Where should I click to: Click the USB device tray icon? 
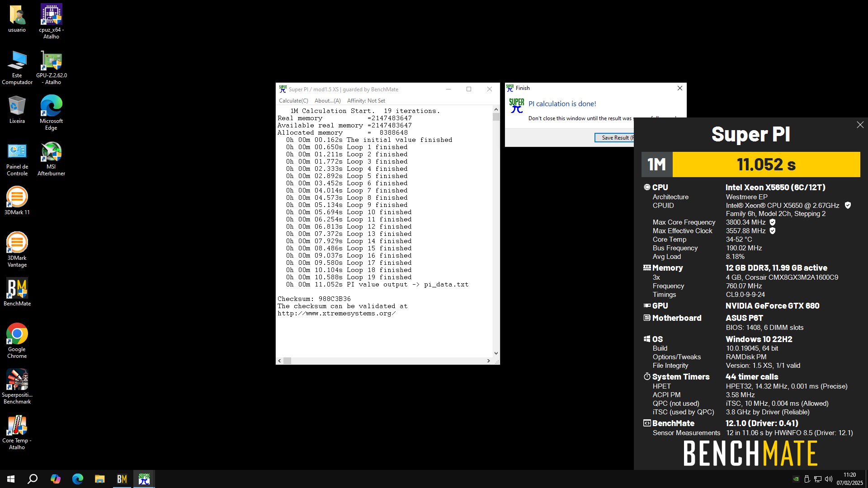tap(807, 479)
